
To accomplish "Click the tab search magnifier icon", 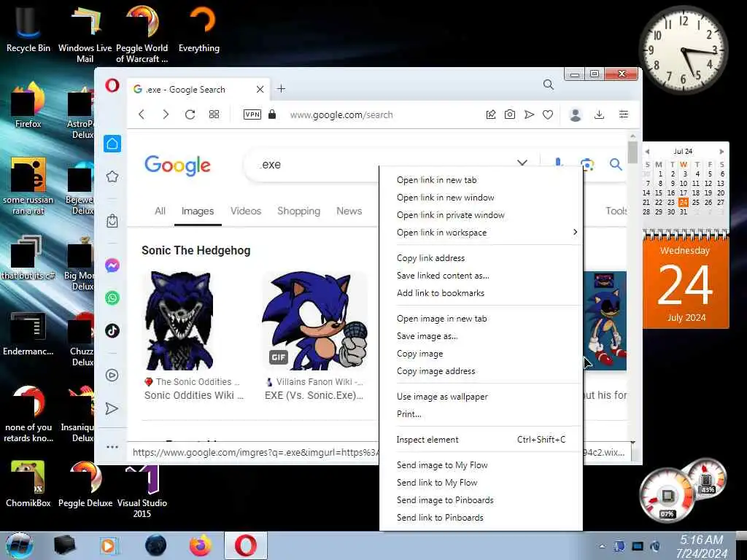I will [549, 85].
